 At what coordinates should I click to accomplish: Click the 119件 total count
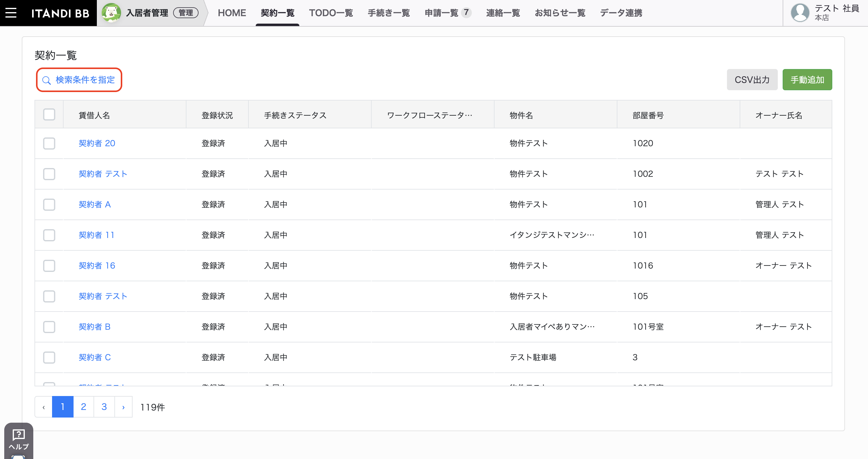click(153, 408)
